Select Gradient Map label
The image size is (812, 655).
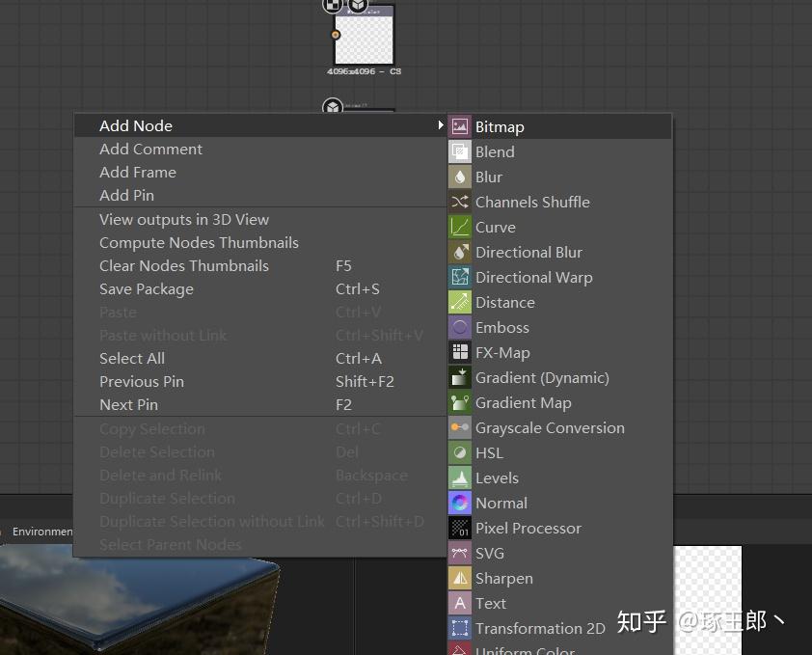(x=524, y=403)
